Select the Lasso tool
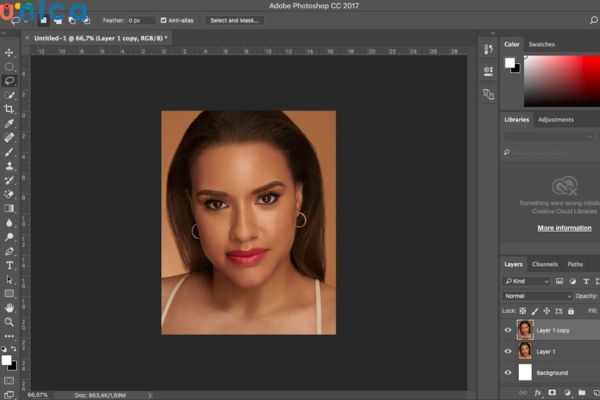The image size is (600, 400). pyautogui.click(x=10, y=80)
